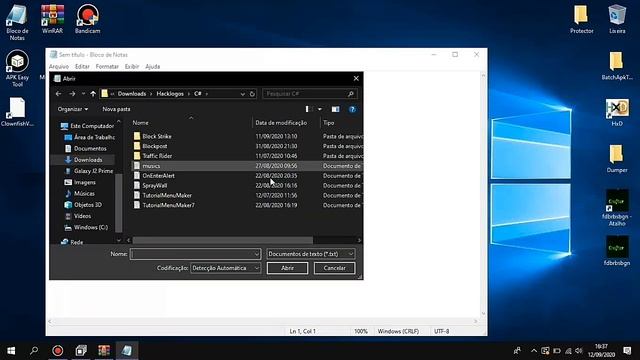This screenshot has width=640, height=360.
Task: Click the volume icon in system tray
Action: click(x=579, y=351)
